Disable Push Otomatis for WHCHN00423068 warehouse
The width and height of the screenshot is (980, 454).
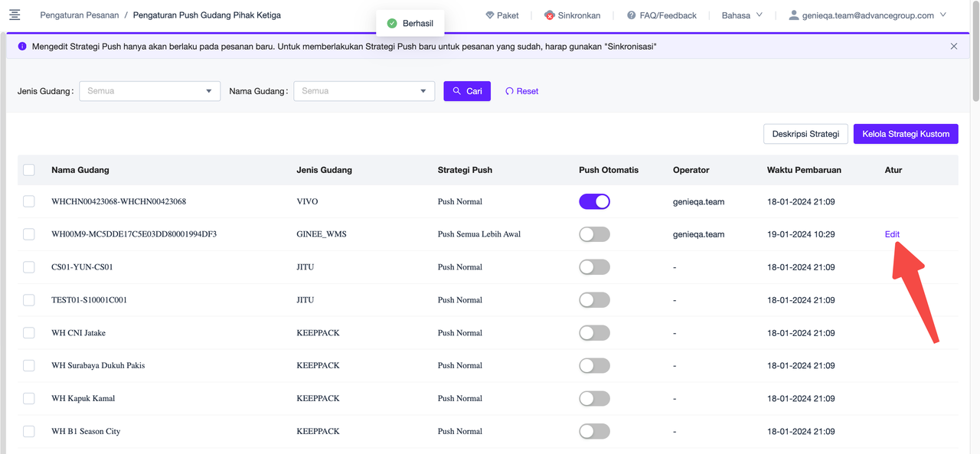[594, 201]
